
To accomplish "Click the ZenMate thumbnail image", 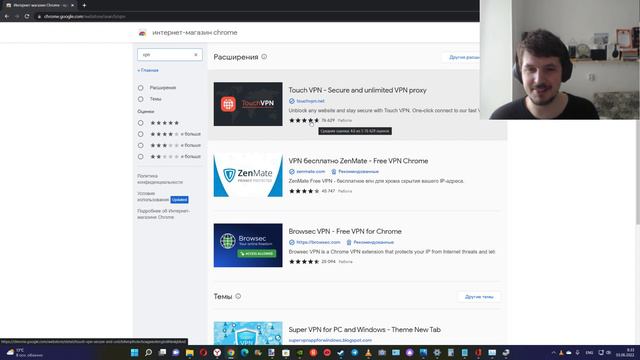I will tap(248, 175).
